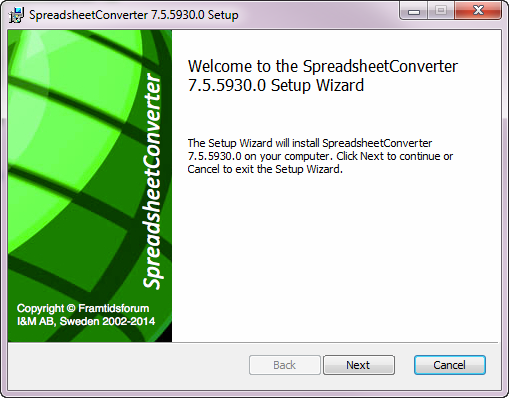This screenshot has width=509, height=398.
Task: Close the setup window with X
Action: 478,11
